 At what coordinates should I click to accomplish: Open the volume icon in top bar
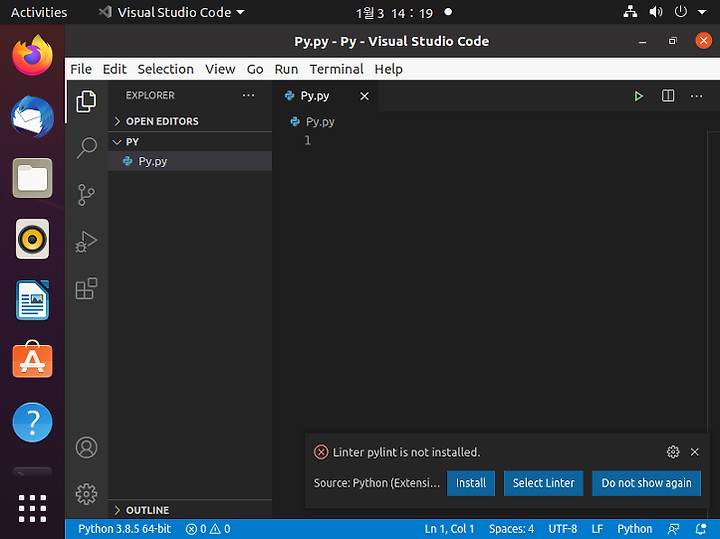pyautogui.click(x=655, y=12)
